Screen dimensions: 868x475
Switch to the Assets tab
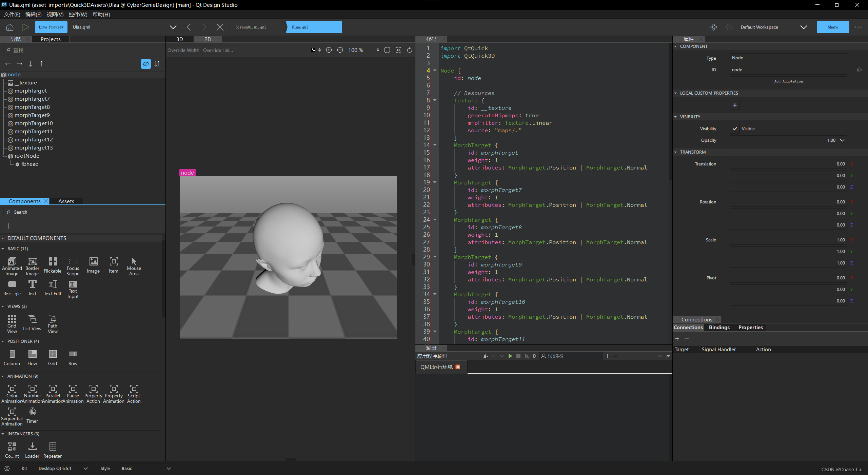66,201
